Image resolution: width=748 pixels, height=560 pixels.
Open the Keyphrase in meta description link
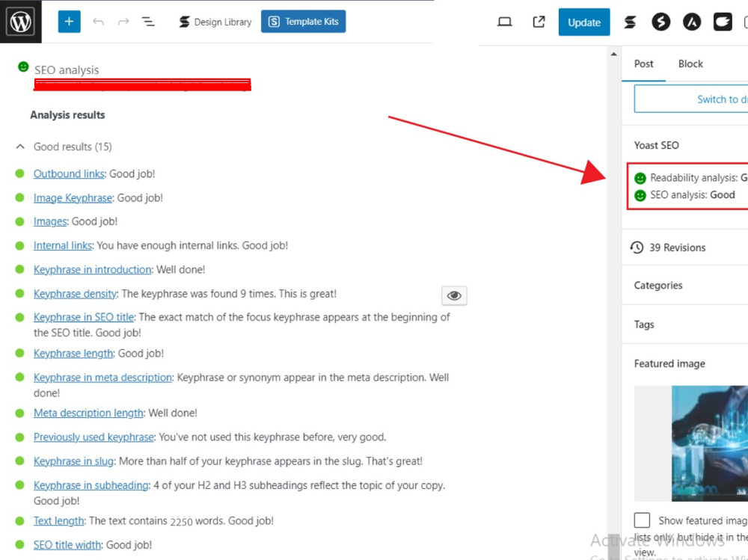click(102, 378)
